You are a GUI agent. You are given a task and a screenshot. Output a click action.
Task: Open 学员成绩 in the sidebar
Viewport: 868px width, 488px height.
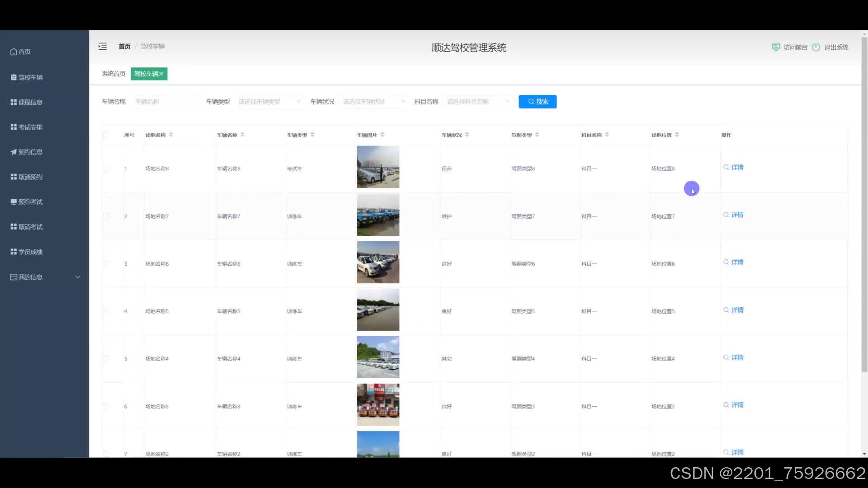coord(30,252)
